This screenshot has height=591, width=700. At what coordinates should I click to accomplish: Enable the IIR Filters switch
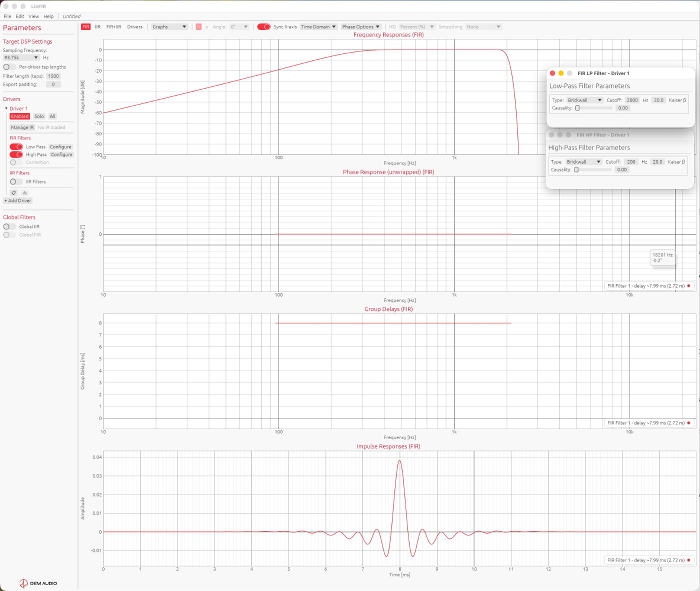(x=16, y=181)
